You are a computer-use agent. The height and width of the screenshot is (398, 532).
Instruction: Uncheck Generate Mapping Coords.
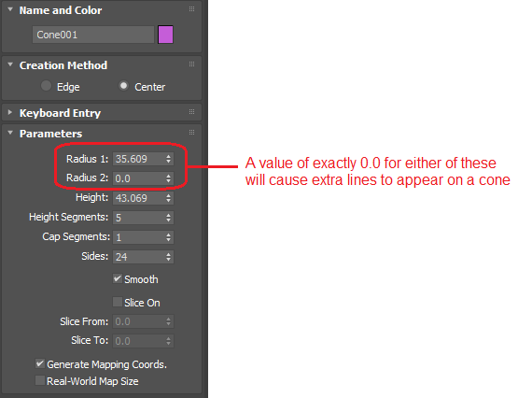pyautogui.click(x=40, y=364)
